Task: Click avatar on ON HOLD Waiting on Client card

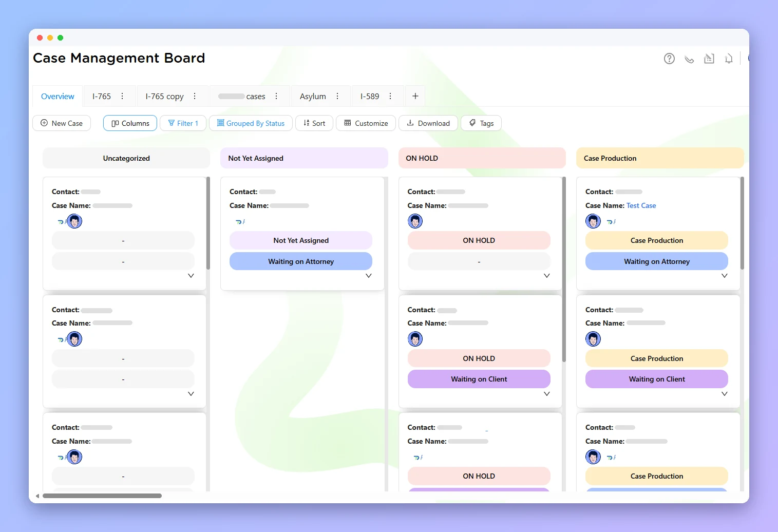Action: point(415,339)
